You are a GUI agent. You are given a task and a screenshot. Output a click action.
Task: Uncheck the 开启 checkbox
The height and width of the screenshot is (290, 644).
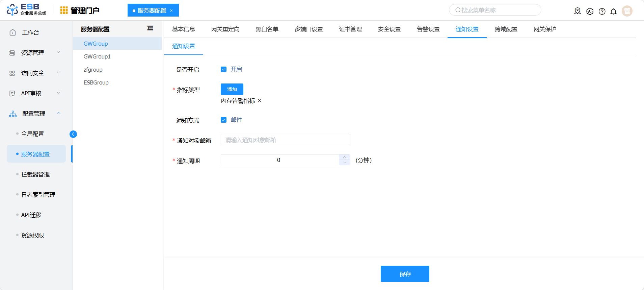(x=223, y=69)
